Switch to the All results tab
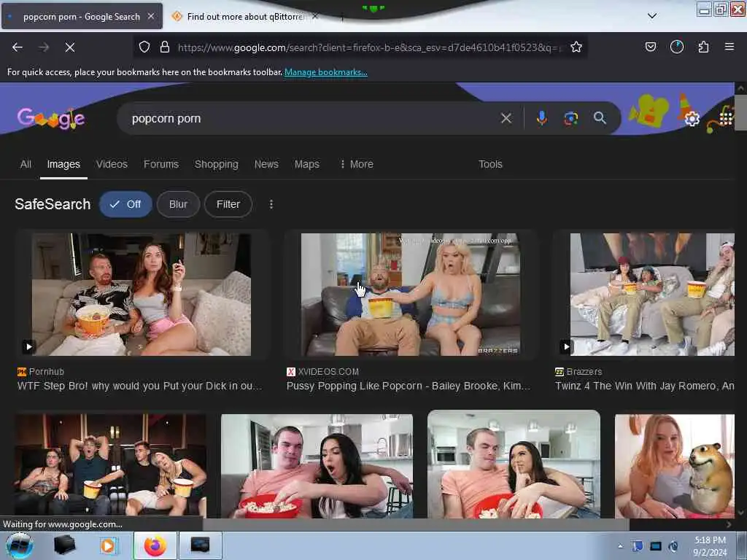The height and width of the screenshot is (560, 747). [x=26, y=164]
